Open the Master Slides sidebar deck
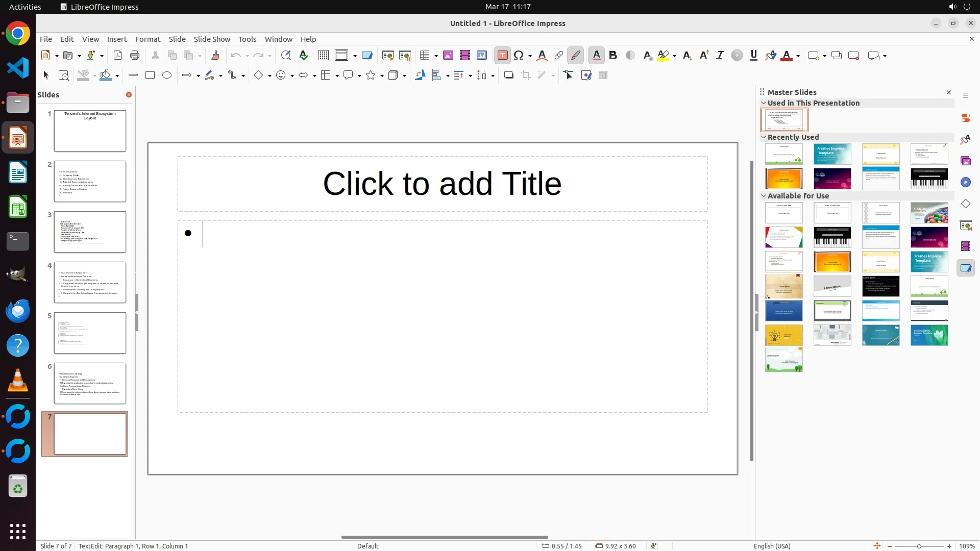The height and width of the screenshot is (551, 980). [965, 268]
